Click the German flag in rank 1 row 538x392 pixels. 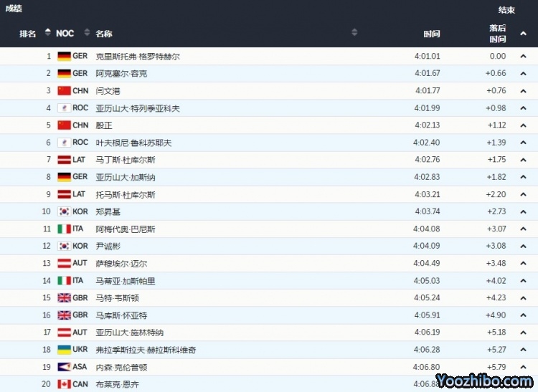64,56
